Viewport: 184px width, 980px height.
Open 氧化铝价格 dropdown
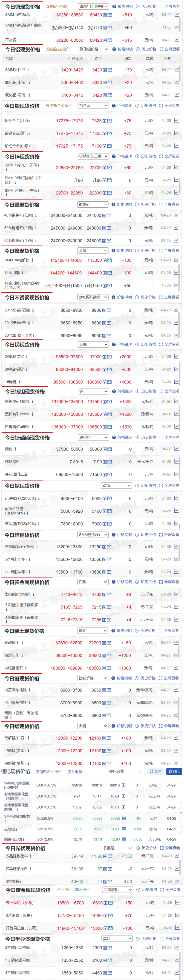tap(94, 49)
